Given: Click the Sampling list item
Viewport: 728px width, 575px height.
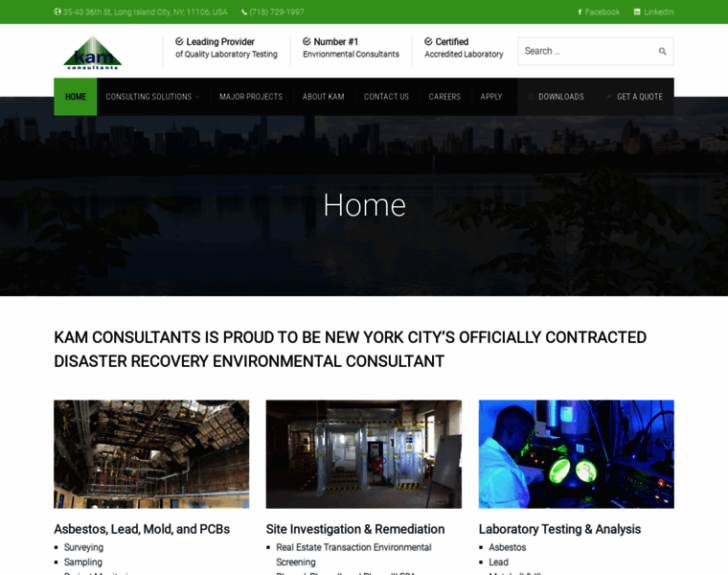Looking at the screenshot, I should [83, 562].
